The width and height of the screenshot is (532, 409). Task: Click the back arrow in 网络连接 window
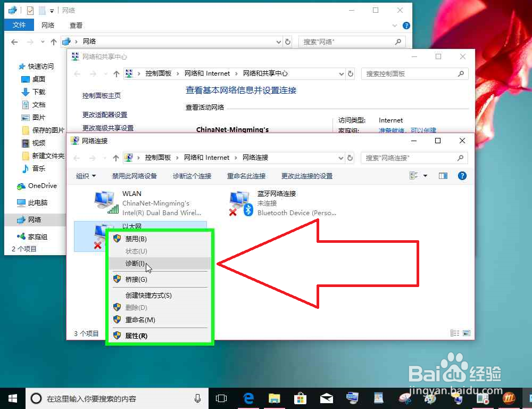click(x=76, y=158)
